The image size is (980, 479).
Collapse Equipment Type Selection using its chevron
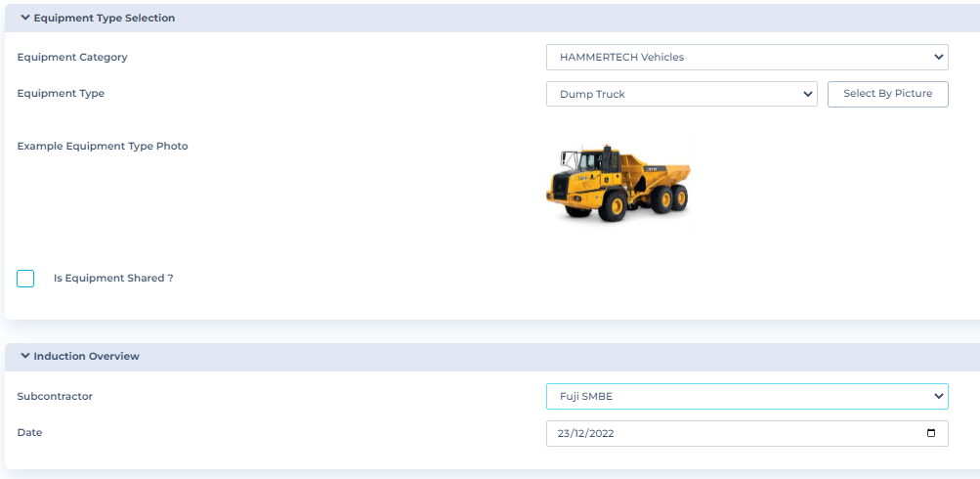pos(24,18)
